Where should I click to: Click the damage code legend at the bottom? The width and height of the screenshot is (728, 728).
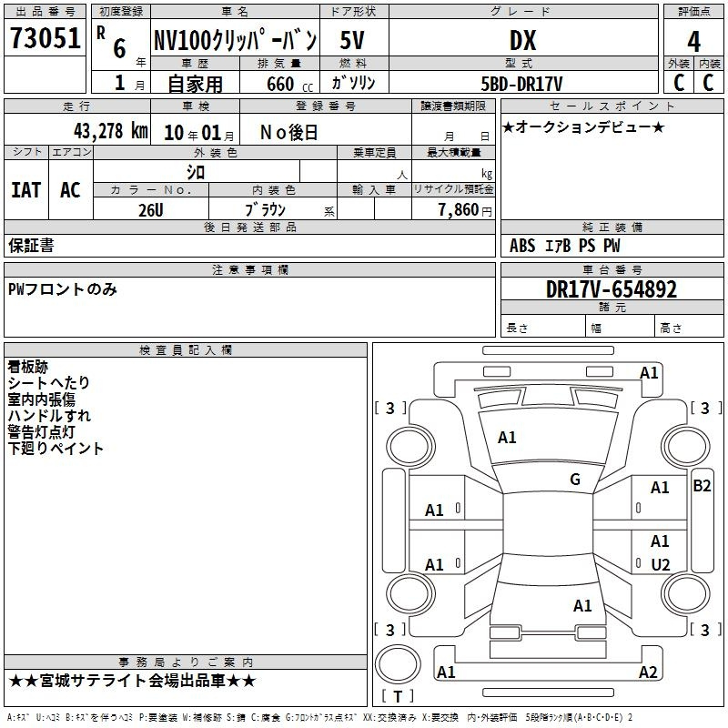319,718
